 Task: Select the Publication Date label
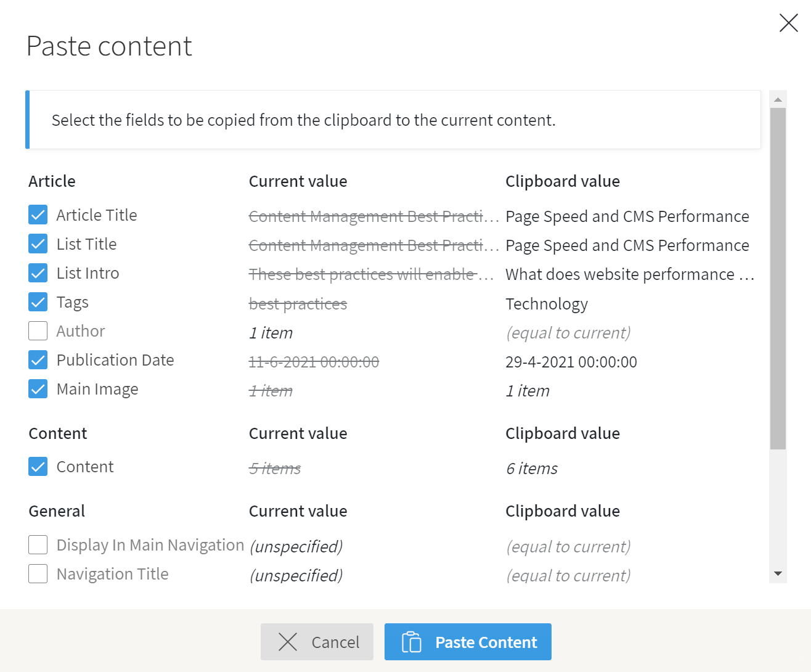coord(115,360)
